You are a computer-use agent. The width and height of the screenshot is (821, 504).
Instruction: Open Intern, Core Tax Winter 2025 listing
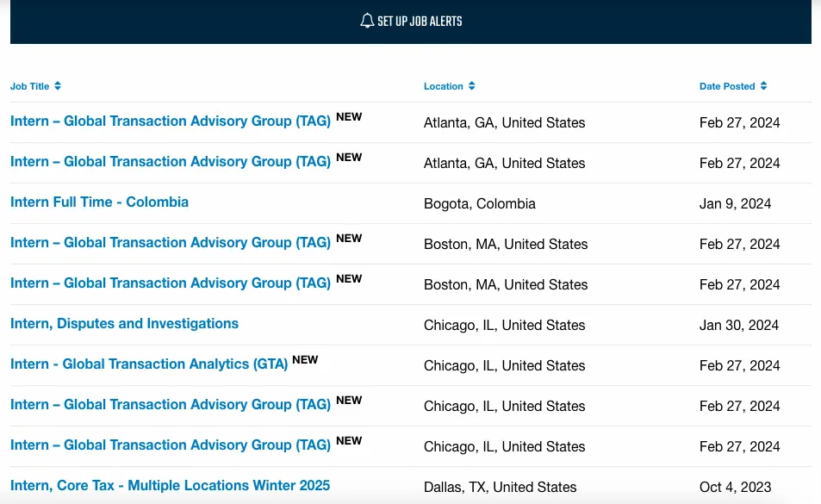pos(170,486)
